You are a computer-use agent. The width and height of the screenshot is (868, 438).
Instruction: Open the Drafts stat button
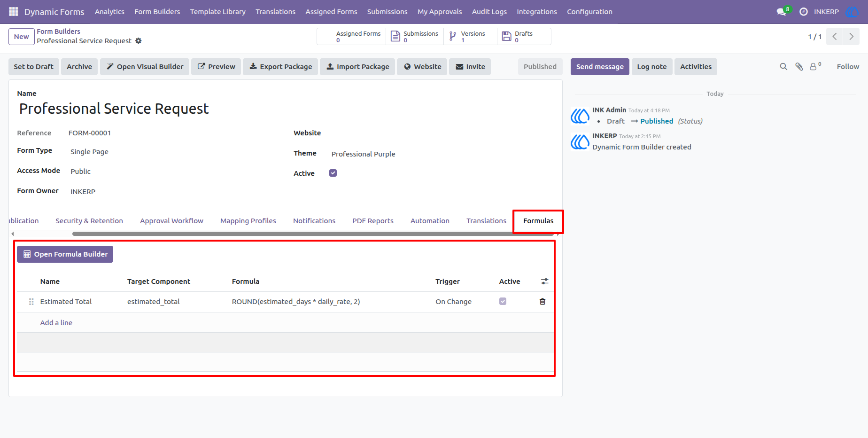(524, 36)
